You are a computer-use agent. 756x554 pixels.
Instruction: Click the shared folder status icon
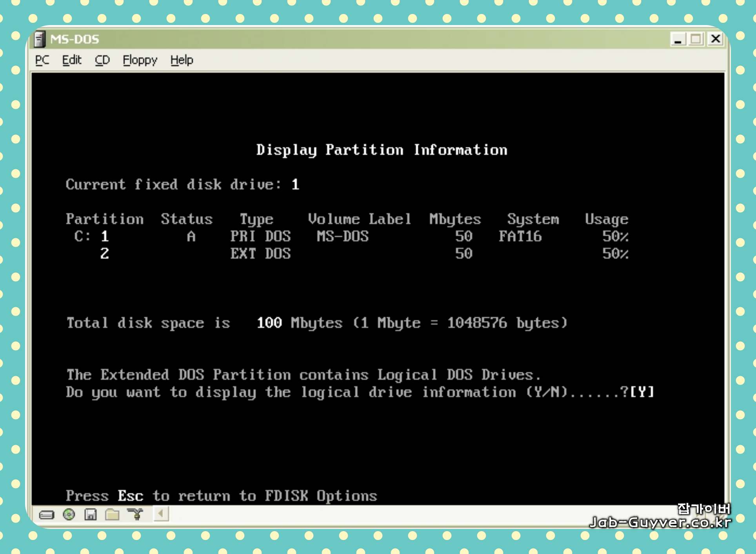(113, 514)
